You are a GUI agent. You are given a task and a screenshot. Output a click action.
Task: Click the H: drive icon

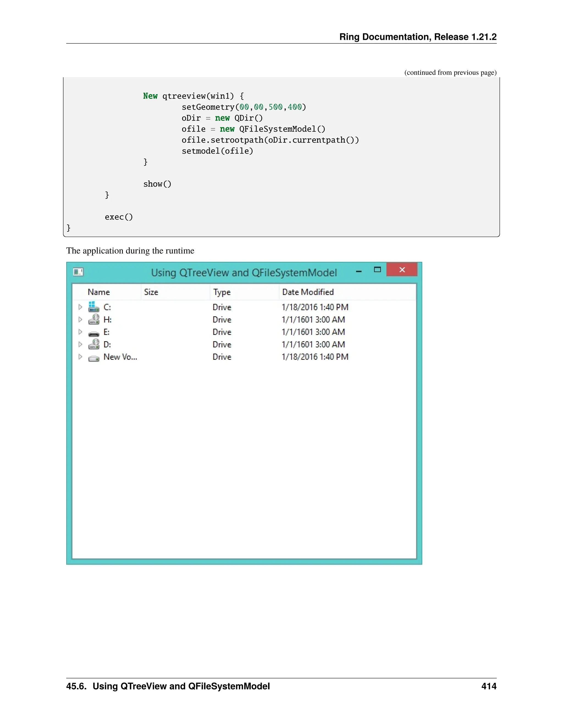[x=94, y=319]
